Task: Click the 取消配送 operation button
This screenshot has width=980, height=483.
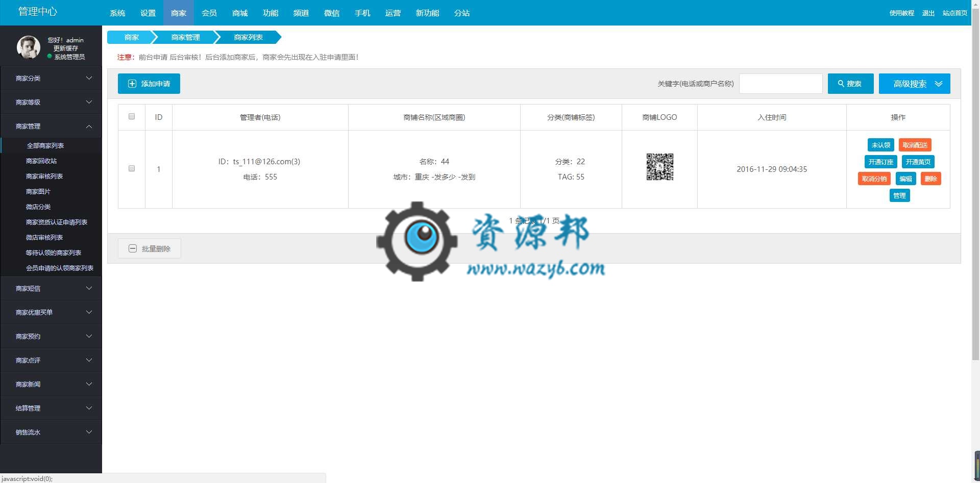Action: point(915,145)
